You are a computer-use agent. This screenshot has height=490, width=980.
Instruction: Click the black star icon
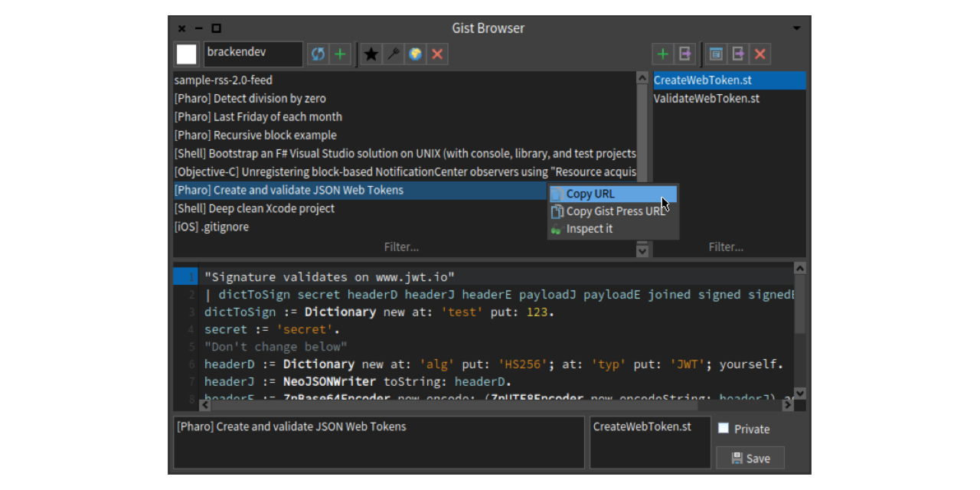371,54
